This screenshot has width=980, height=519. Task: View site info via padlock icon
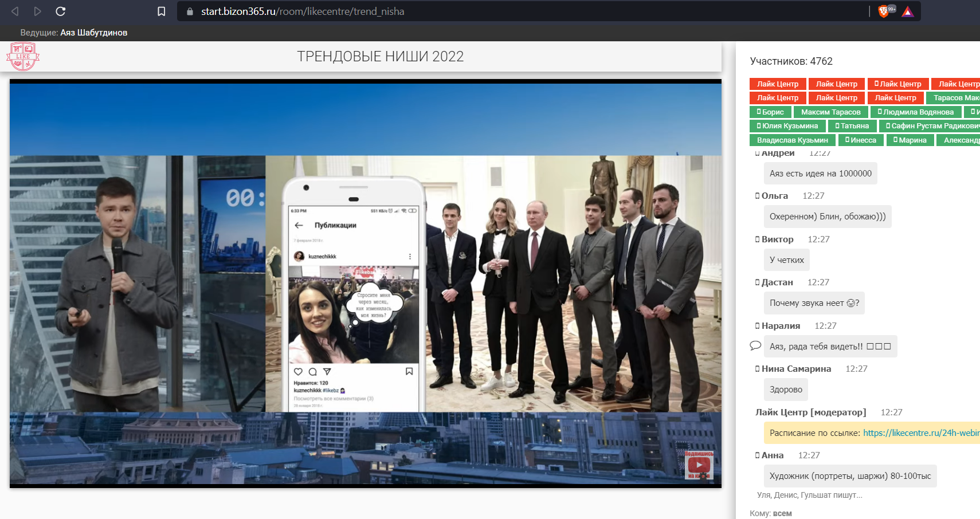click(x=190, y=11)
